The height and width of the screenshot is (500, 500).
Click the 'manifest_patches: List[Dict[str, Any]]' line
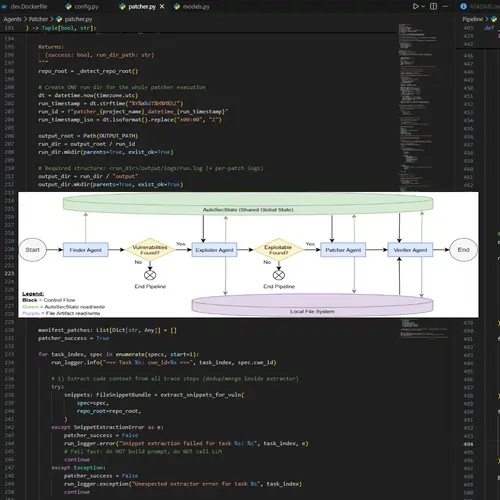(x=107, y=330)
